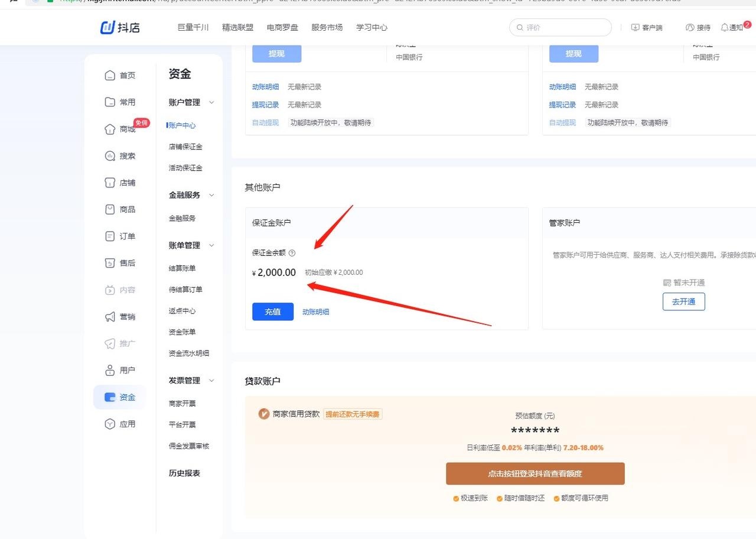This screenshot has width=756, height=539.
Task: Click the 充值 recharge button
Action: tap(273, 311)
